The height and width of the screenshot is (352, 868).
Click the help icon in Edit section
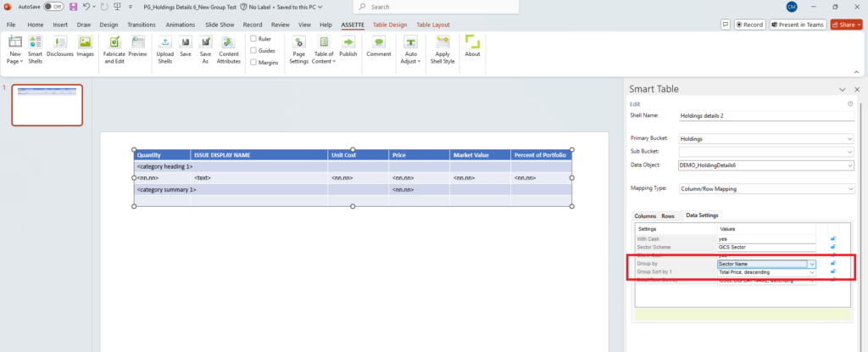[x=850, y=103]
